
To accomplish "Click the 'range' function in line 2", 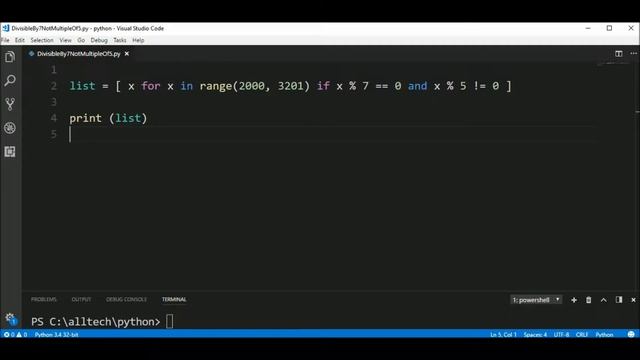I will (x=216, y=86).
